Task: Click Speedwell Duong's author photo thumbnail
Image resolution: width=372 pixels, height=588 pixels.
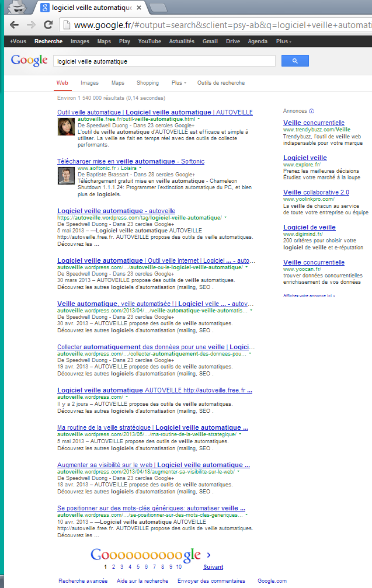Action: (65, 127)
